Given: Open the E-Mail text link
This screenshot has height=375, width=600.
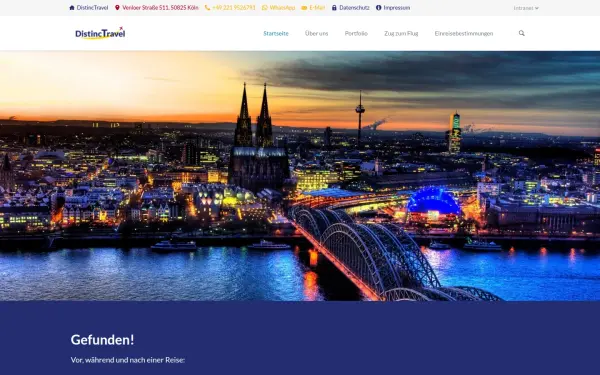Looking at the screenshot, I should 317,8.
